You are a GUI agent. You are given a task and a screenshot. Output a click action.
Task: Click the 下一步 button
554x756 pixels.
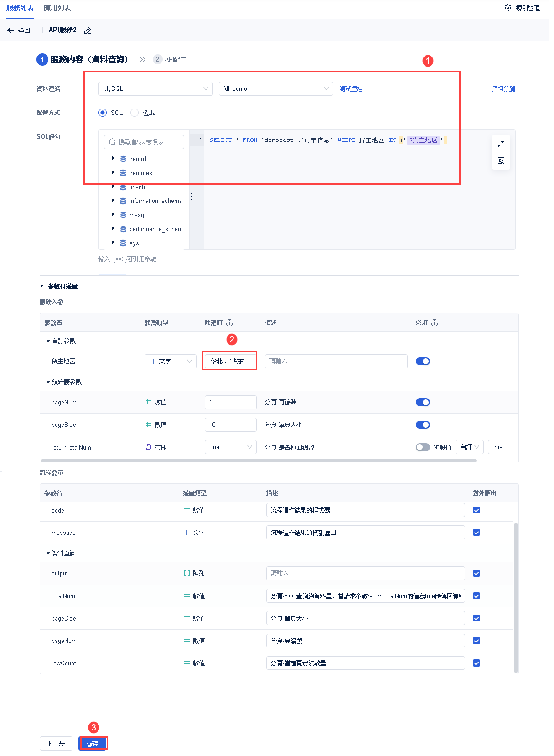click(x=56, y=743)
